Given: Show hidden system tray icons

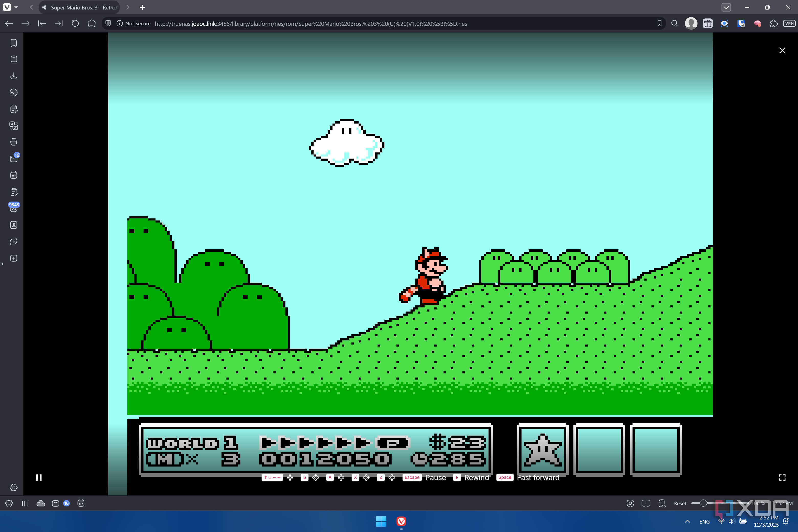Looking at the screenshot, I should 688,522.
